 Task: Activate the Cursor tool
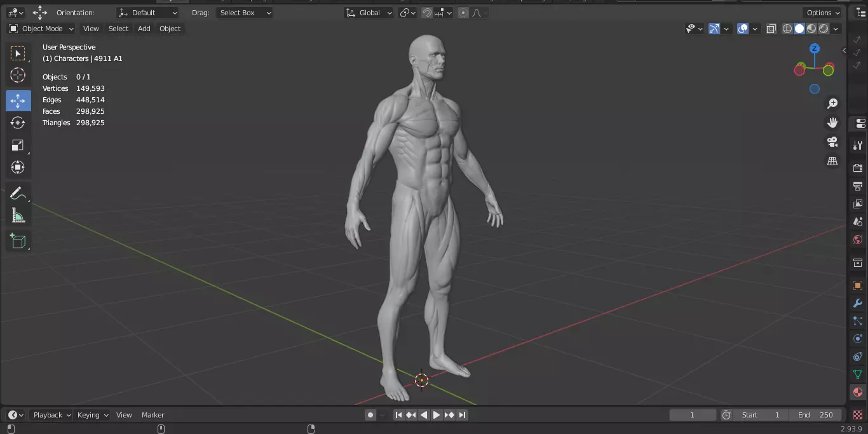pos(18,76)
